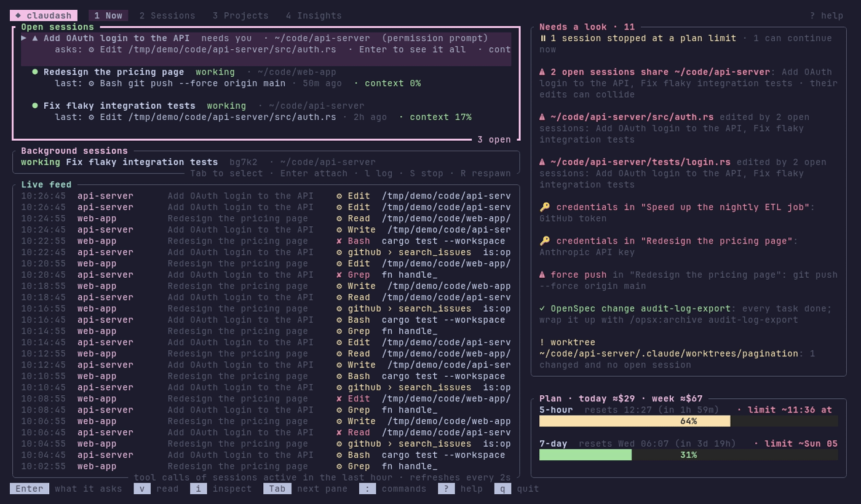This screenshot has width=861, height=504.
Task: Click the "R respawn" hint under Background sessions
Action: 486,173
